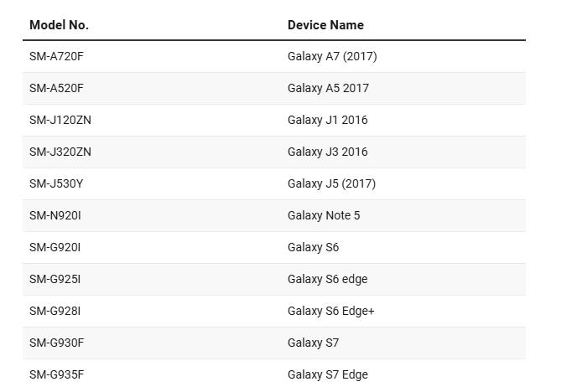Select the SM-A720F model cell
582x392 pixels.
tap(56, 56)
